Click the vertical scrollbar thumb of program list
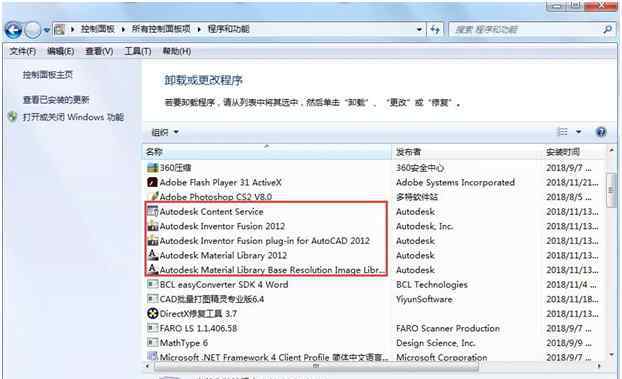622x379 pixels. pyautogui.click(x=611, y=190)
